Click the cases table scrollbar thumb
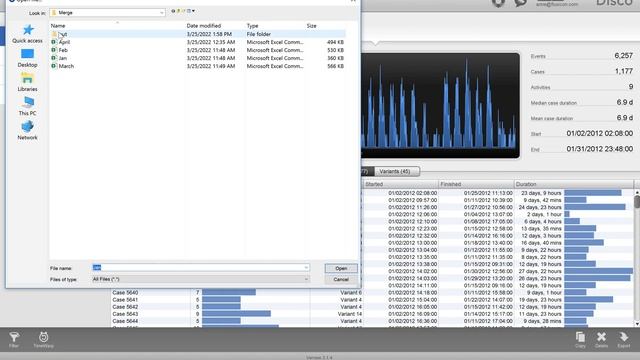The width and height of the screenshot is (640, 360). coord(637,202)
